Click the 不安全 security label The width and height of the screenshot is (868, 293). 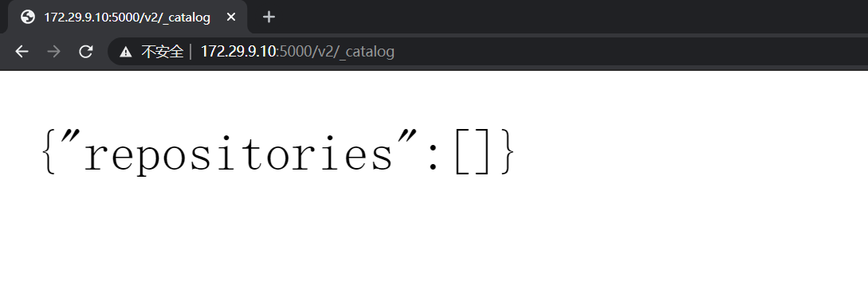tap(162, 52)
